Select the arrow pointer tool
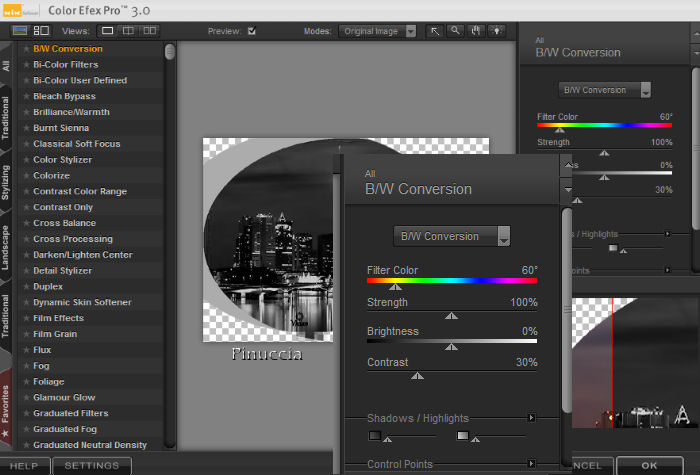 click(x=436, y=31)
